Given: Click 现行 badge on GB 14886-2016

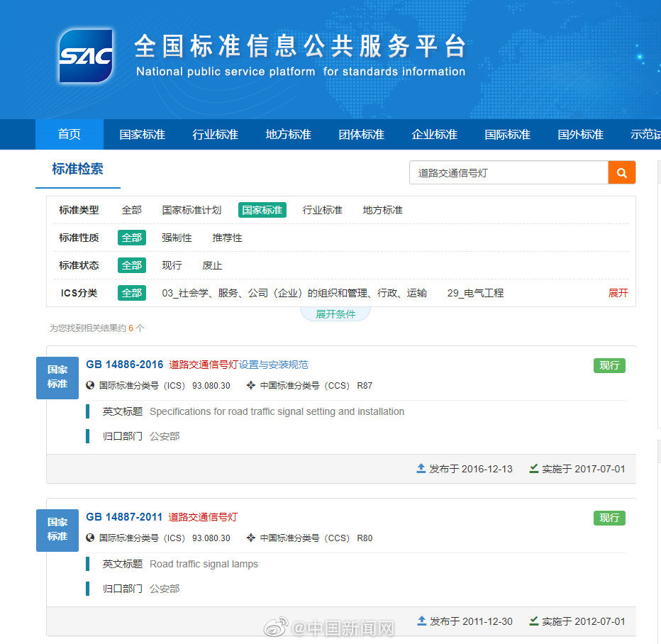Looking at the screenshot, I should coord(609,365).
